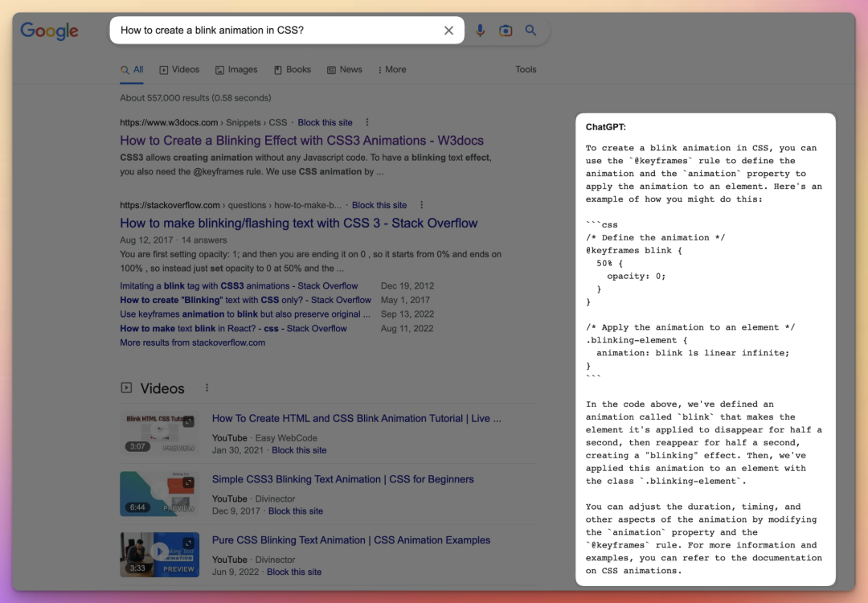Viewport: 868px width, 603px height.
Task: Click the Google logo
Action: click(x=49, y=31)
